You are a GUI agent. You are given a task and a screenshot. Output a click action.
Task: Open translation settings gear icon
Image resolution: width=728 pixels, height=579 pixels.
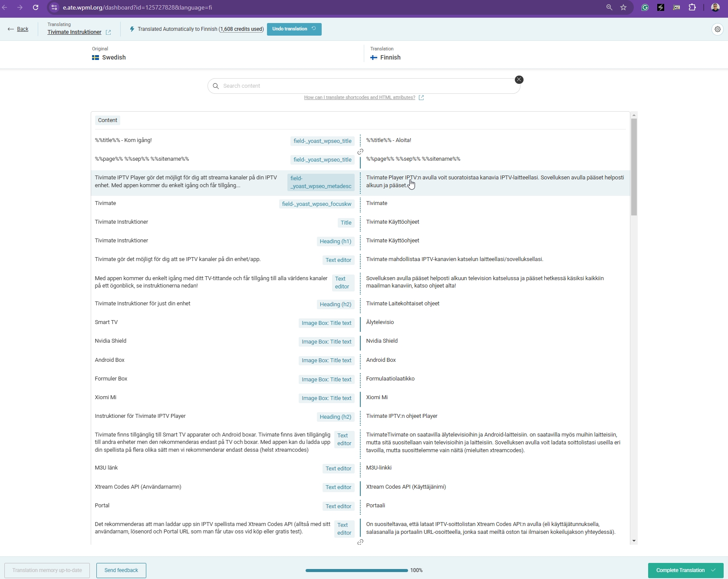[718, 29]
